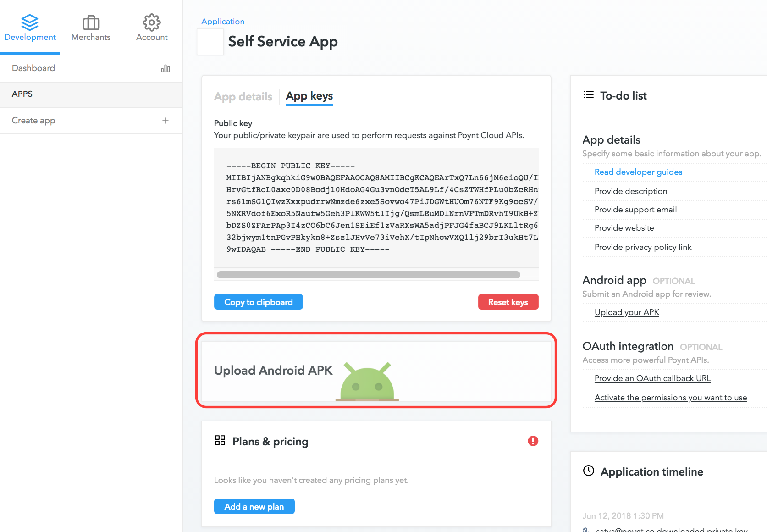The height and width of the screenshot is (532, 767).
Task: Click the Dashboard bar chart icon
Action: click(x=166, y=68)
